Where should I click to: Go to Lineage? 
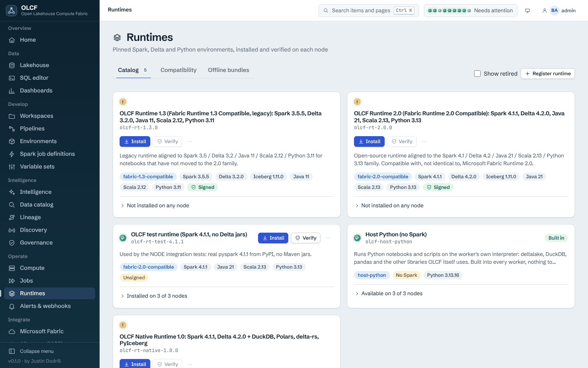click(49, 217)
